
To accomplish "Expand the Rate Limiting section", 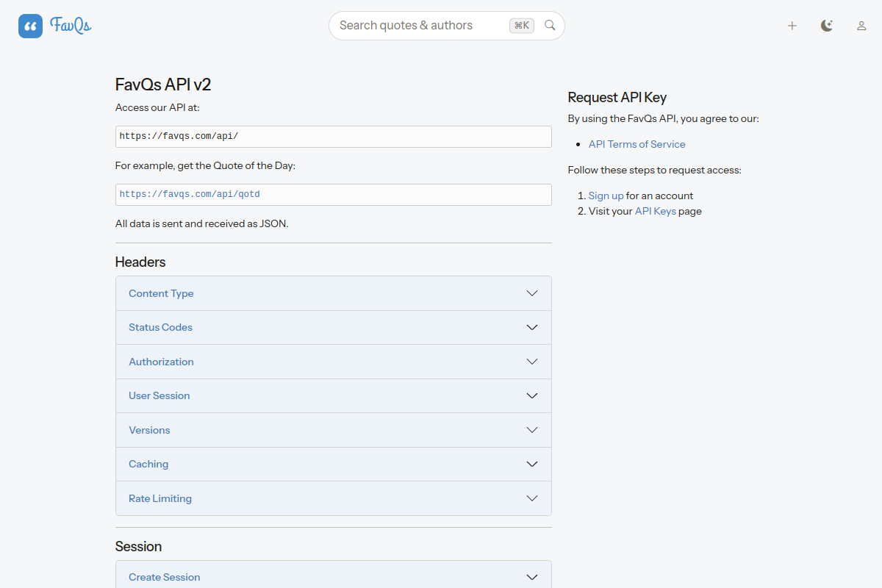I will click(334, 498).
